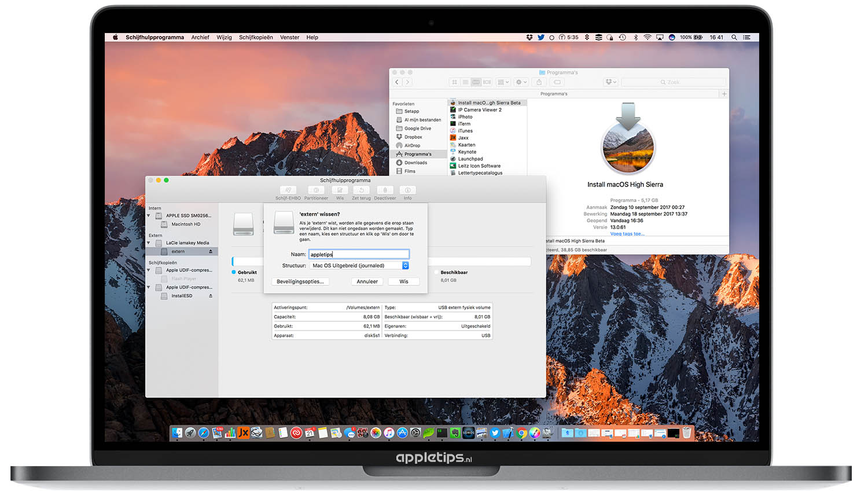
Task: Select Downloads in Finder sidebar
Action: 415,163
